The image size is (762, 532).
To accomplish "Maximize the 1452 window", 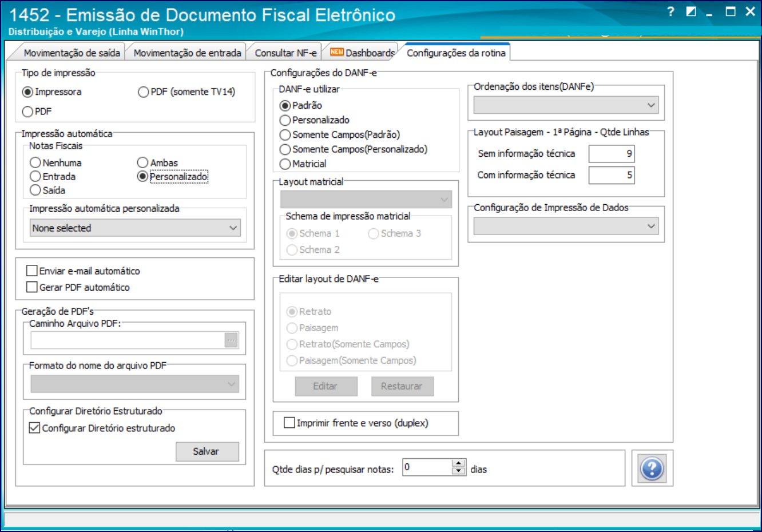I will click(731, 11).
